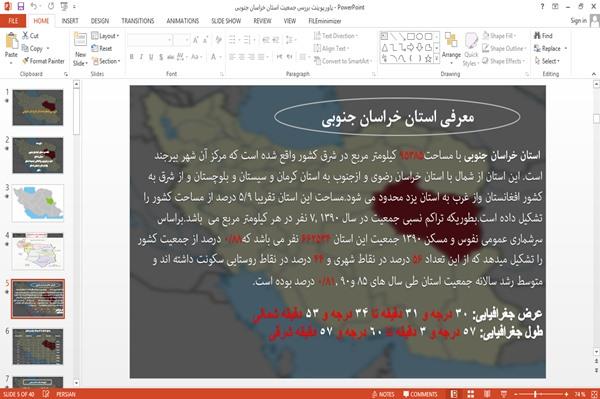Click the Find binoculars icon
600x399 pixels.
[537, 36]
